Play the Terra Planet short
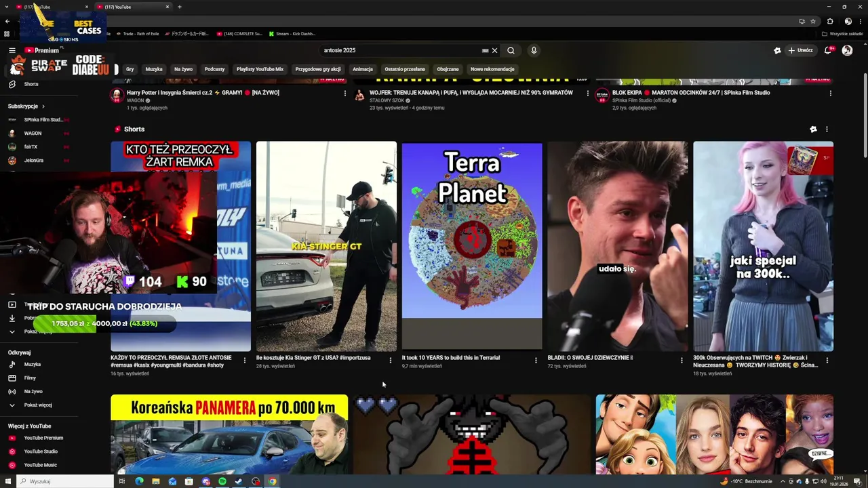The image size is (868, 488). click(472, 246)
